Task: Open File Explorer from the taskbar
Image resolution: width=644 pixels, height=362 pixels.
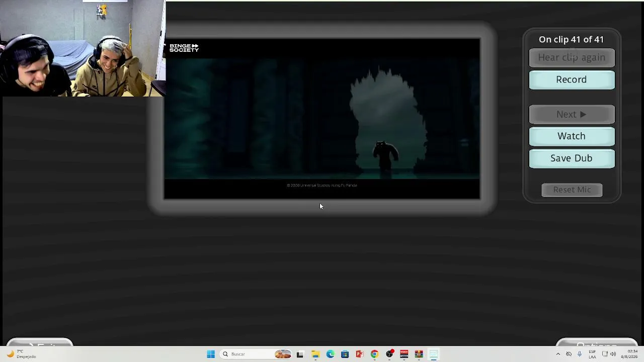Action: coord(315,354)
